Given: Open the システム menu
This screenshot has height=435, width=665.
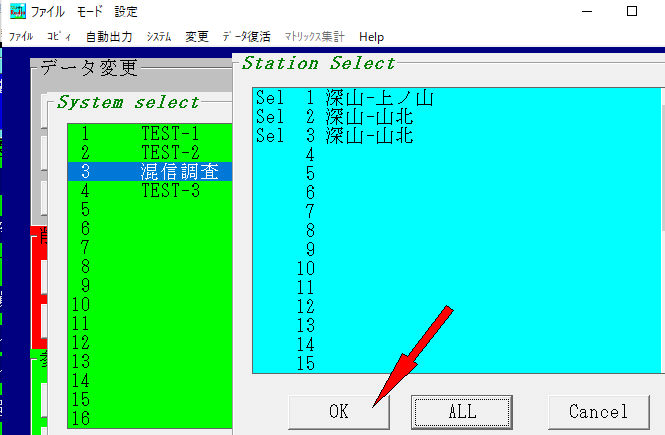Looking at the screenshot, I should point(158,37).
